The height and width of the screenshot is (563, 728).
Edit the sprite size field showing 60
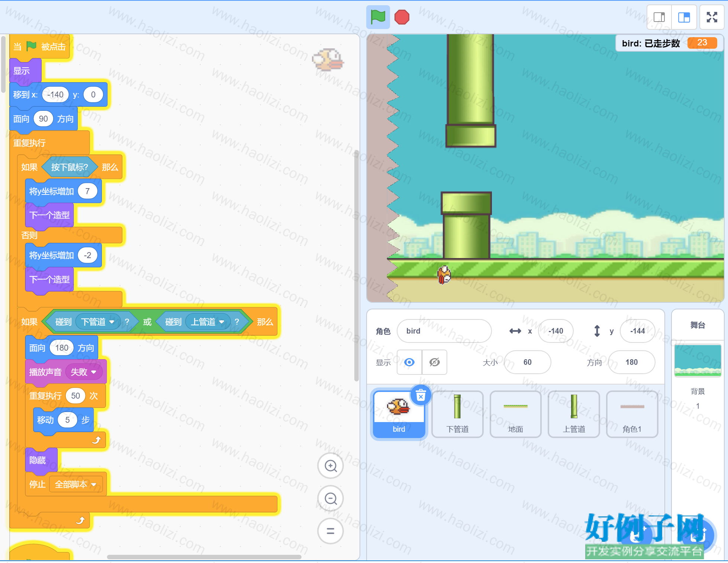[527, 362]
